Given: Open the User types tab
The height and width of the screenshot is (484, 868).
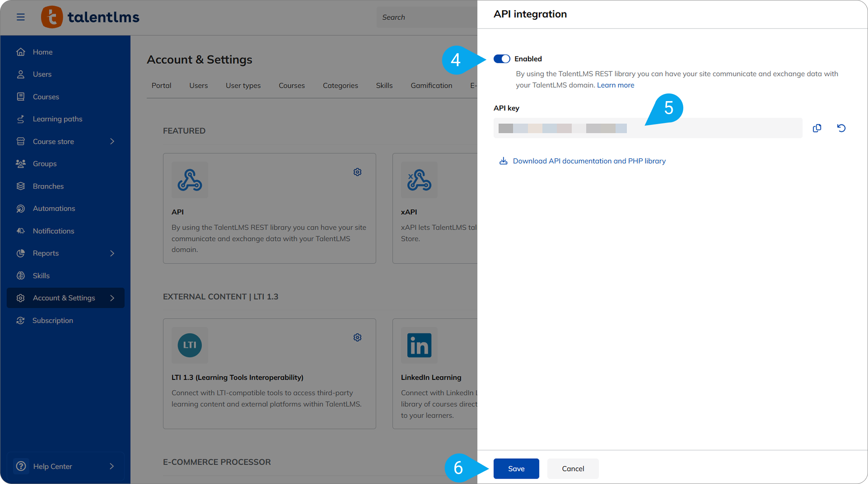Looking at the screenshot, I should [243, 86].
